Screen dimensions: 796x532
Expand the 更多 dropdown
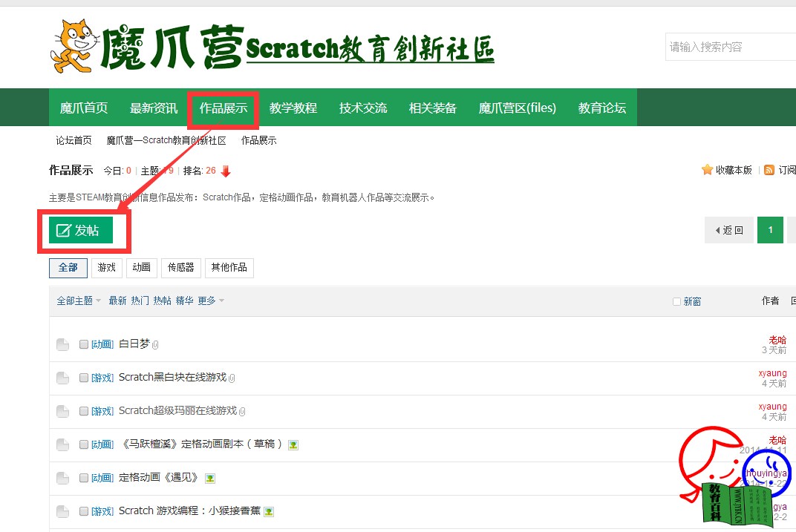(x=211, y=301)
